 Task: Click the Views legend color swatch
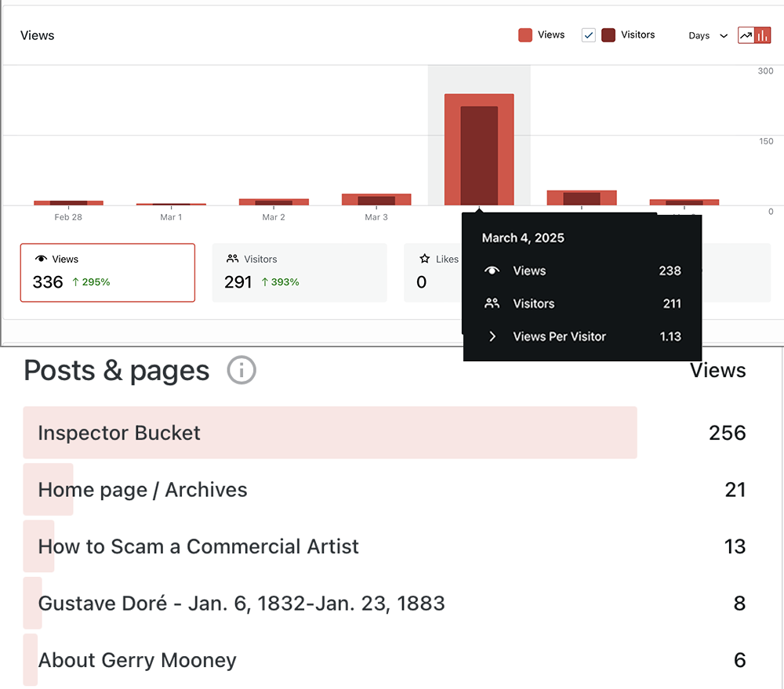pyautogui.click(x=525, y=35)
